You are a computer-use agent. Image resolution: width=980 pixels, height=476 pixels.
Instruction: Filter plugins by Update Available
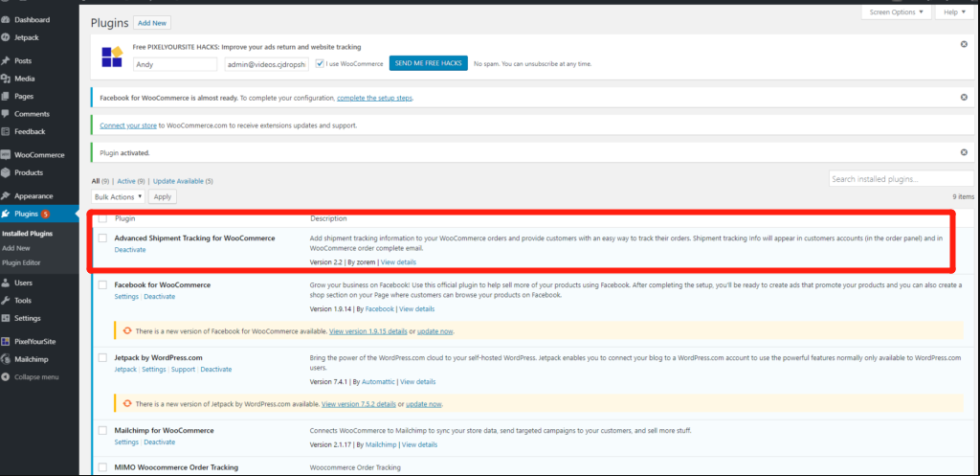[178, 181]
